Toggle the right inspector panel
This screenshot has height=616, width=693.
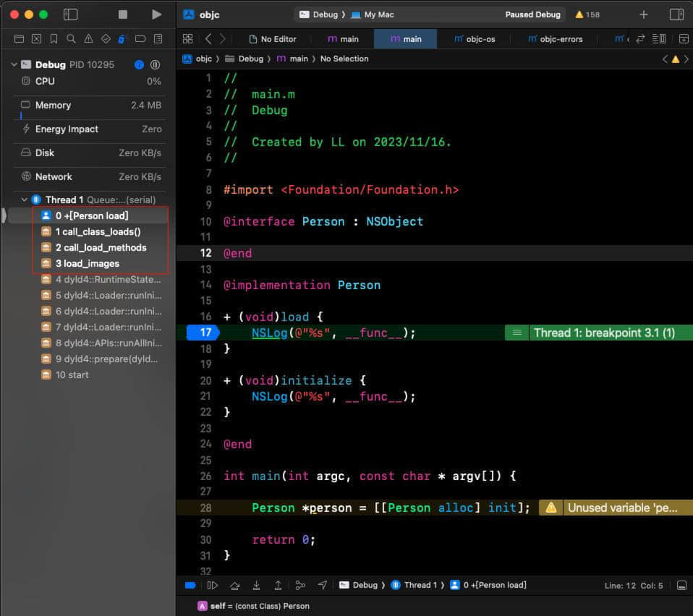point(676,14)
